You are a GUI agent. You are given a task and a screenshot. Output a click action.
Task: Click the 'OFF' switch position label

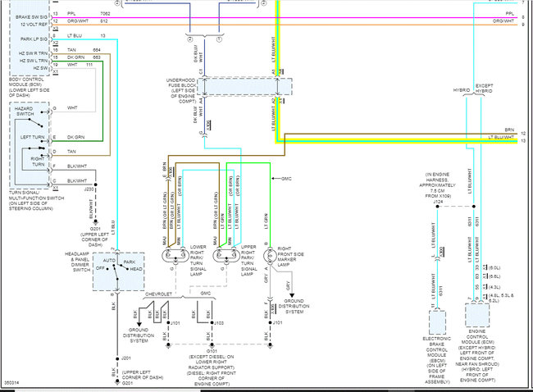(x=100, y=268)
